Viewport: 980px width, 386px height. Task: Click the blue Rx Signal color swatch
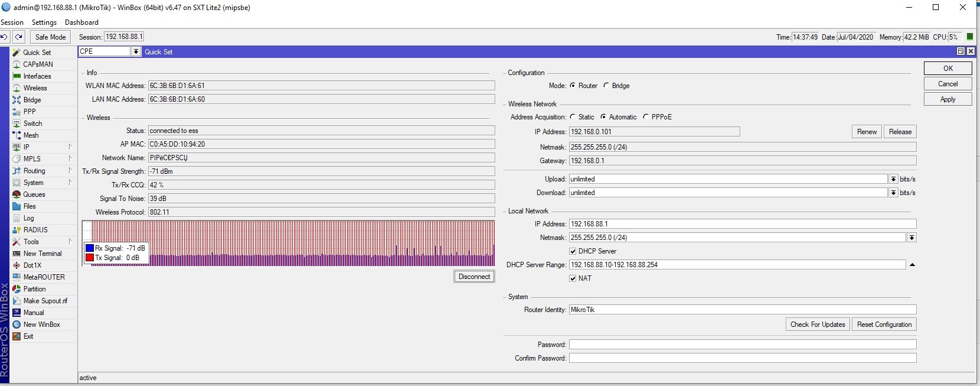(90, 248)
